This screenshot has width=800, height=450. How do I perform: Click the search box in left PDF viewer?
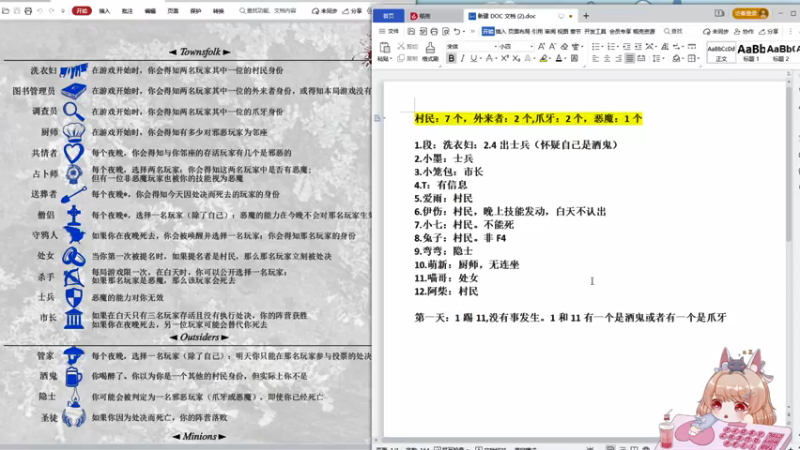[x=268, y=11]
